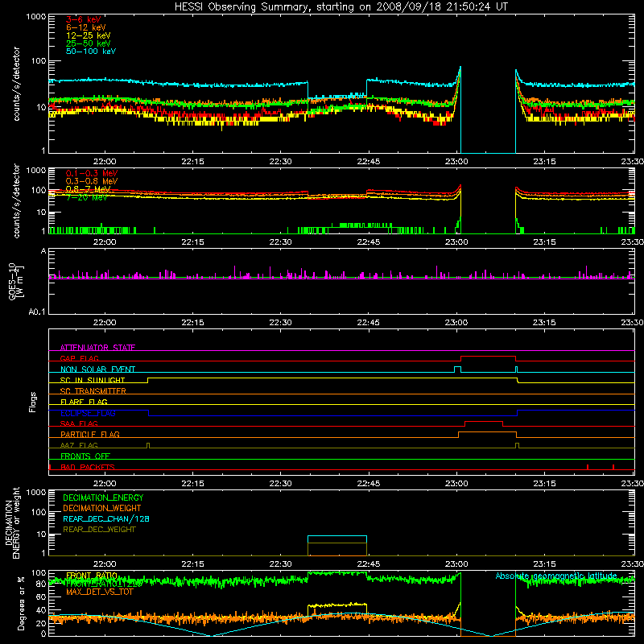Screen dimensions: 644x644
Task: Click the MAX_DET_VS_TOT legend label
Action: (99, 592)
